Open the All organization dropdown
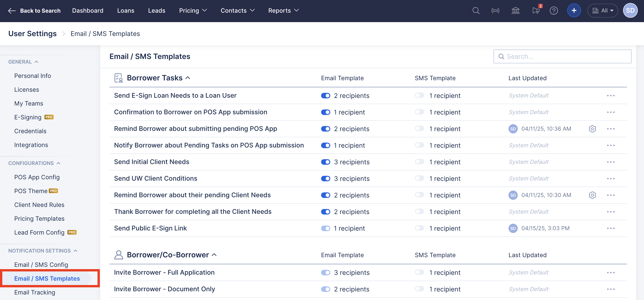This screenshot has height=300, width=644. point(603,11)
